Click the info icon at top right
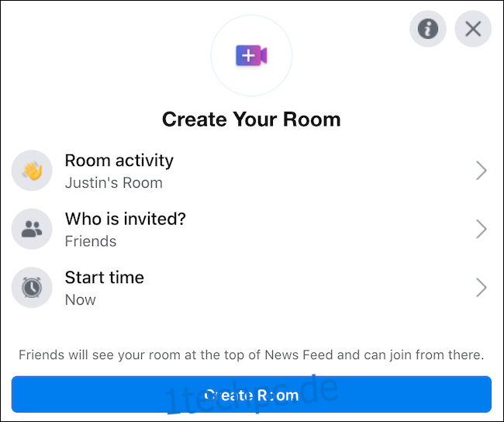 [427, 29]
